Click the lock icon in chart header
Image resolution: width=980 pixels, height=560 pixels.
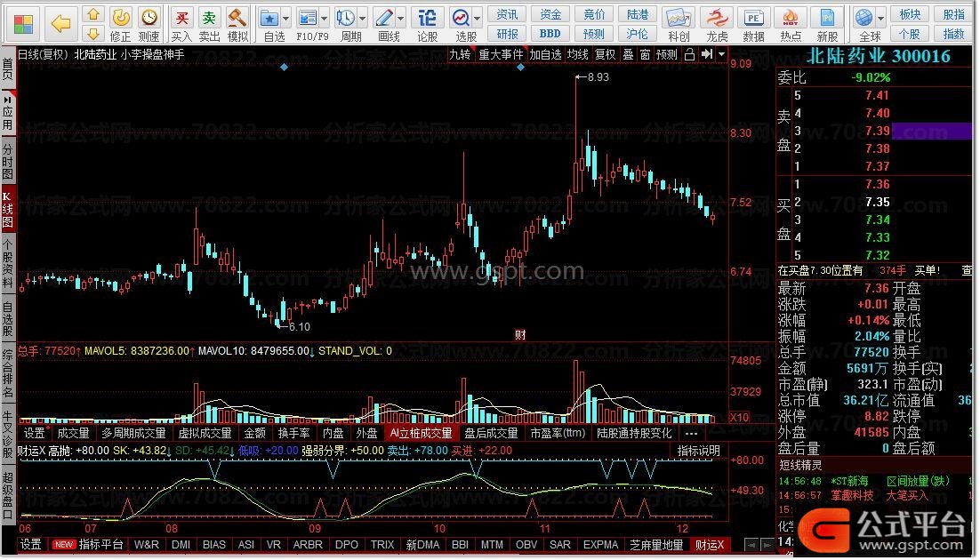(x=689, y=54)
